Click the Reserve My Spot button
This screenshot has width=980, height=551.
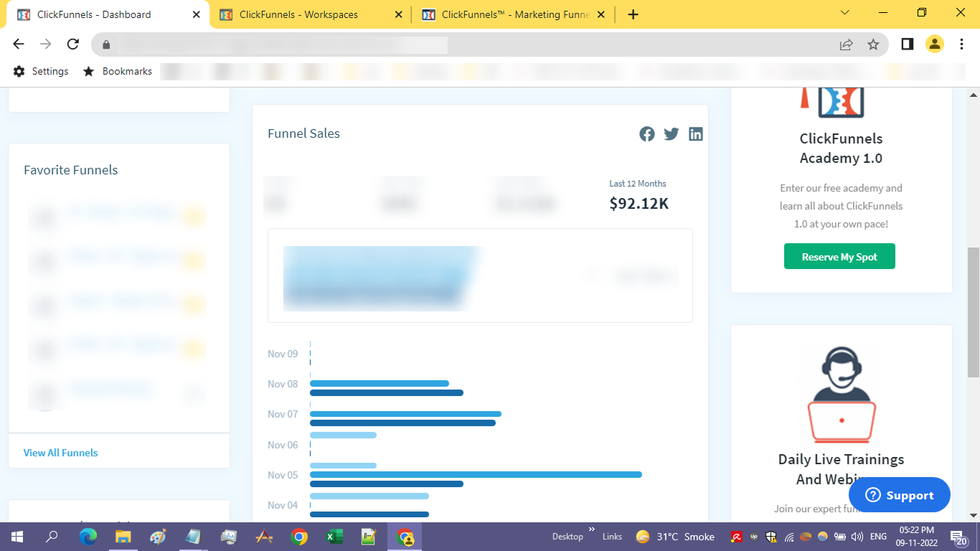[x=839, y=257]
